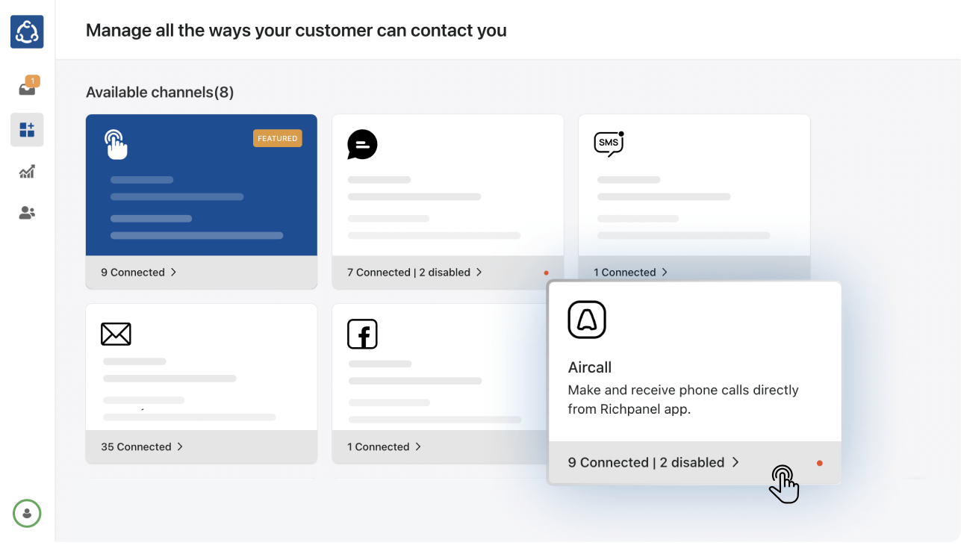
Task: Open the customers people sidebar icon
Action: [x=27, y=213]
